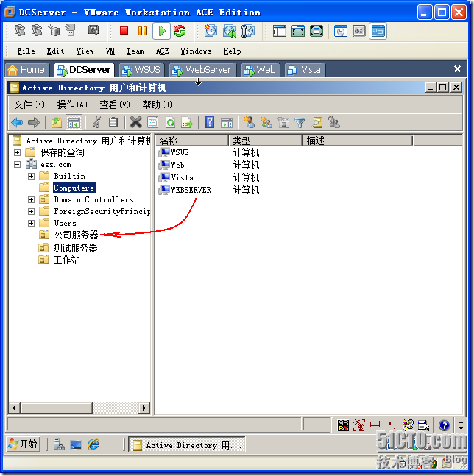Open the Properties toolbar icon
Viewport: 474px width, 476px height.
pyautogui.click(x=153, y=123)
